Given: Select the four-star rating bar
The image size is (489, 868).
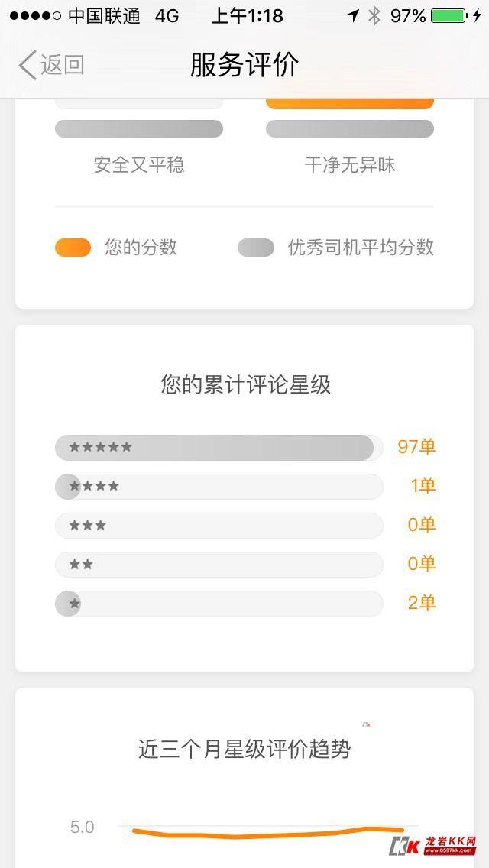Looking at the screenshot, I should 219,487.
